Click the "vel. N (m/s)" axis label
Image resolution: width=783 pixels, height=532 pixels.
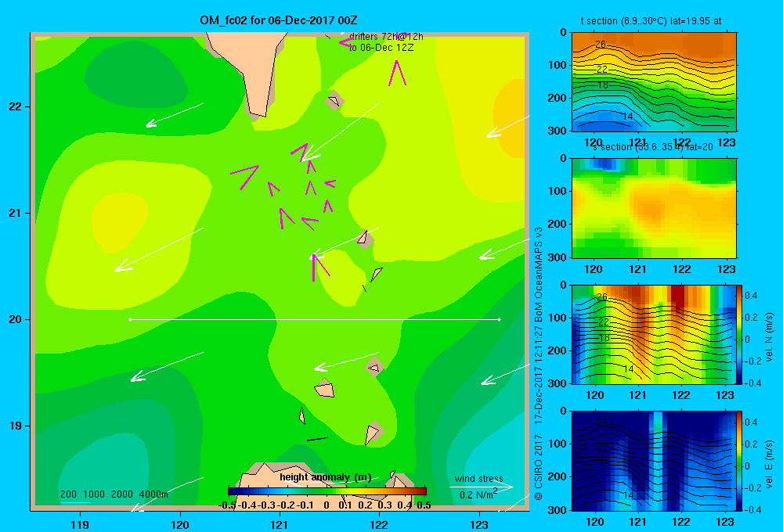pyautogui.click(x=769, y=337)
